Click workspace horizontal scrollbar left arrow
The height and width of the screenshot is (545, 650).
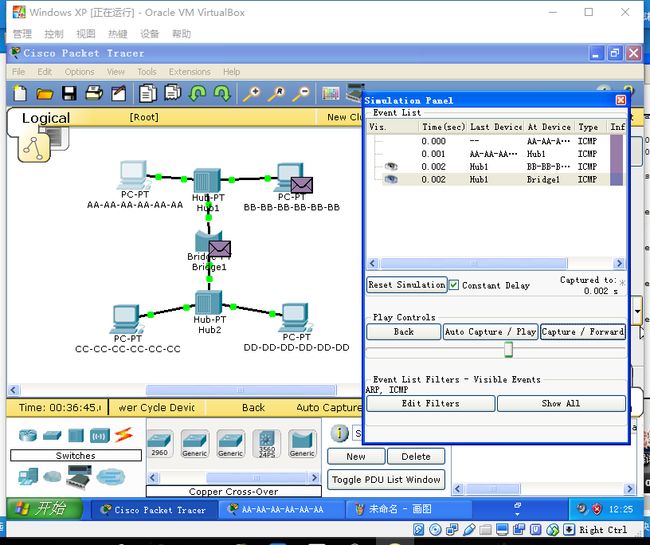pyautogui.click(x=13, y=390)
